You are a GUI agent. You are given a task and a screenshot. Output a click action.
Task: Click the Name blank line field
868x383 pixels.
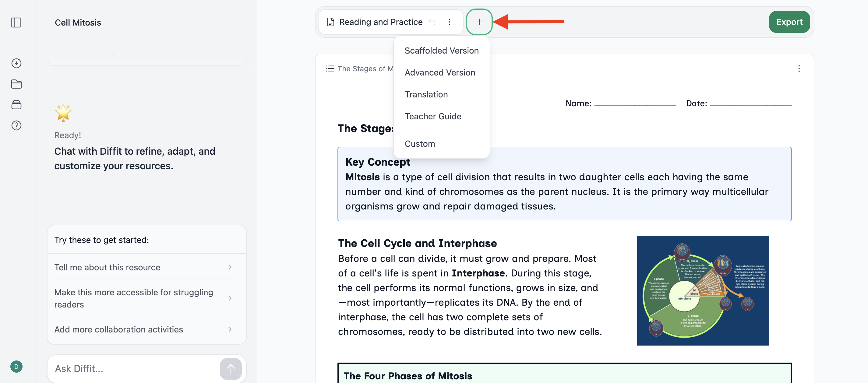(x=635, y=104)
